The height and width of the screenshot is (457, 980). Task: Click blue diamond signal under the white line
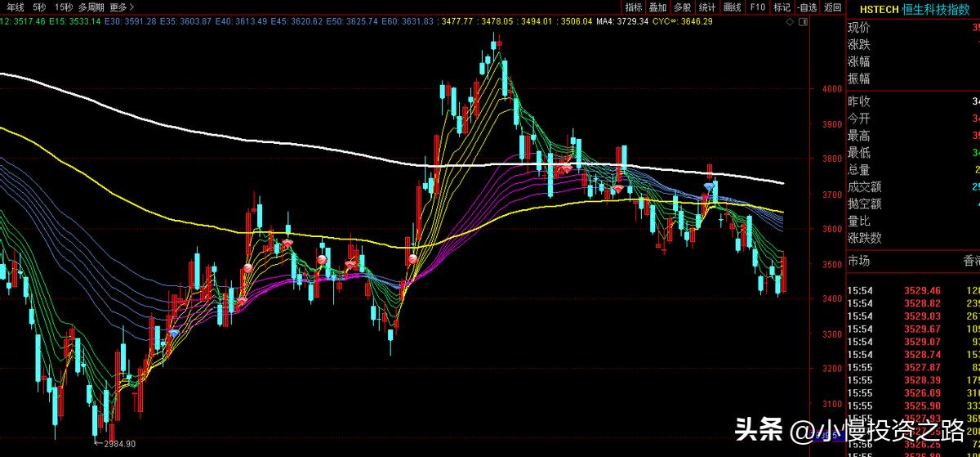(710, 187)
